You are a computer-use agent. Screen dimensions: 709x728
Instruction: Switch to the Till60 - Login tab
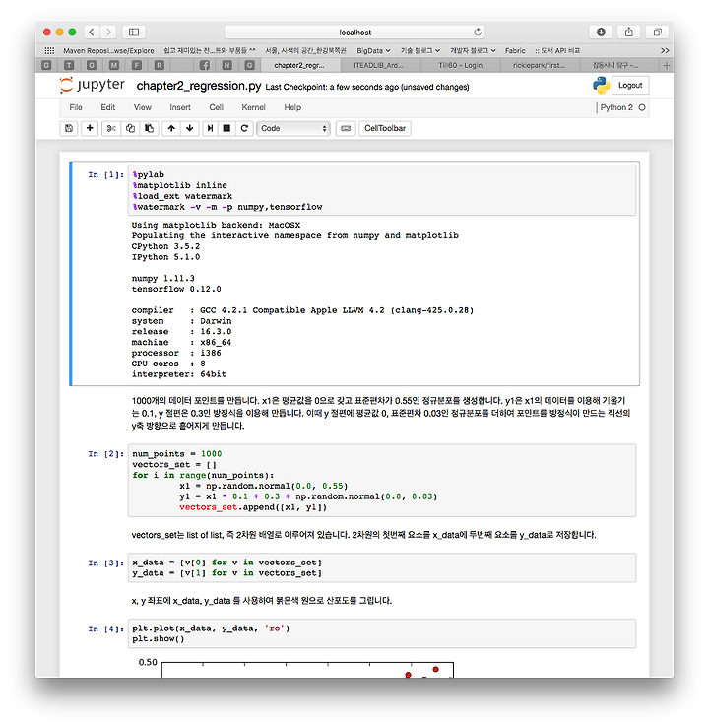tap(460, 65)
